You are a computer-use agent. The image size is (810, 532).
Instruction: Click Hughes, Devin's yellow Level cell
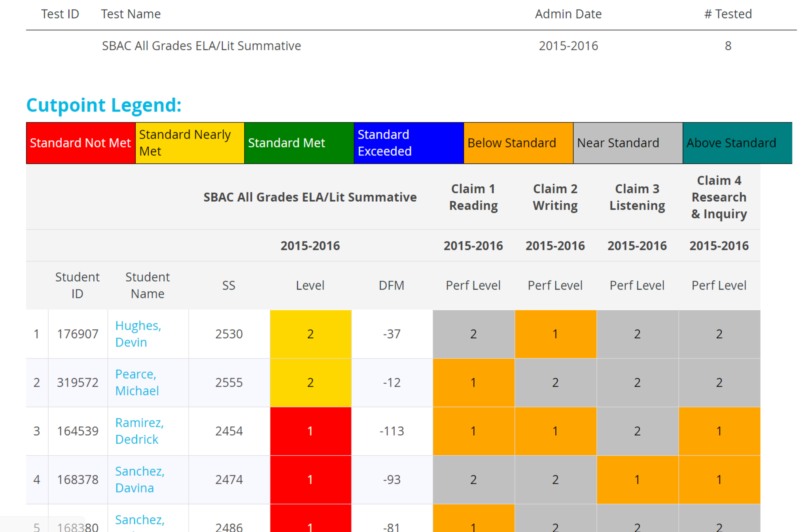pyautogui.click(x=310, y=334)
